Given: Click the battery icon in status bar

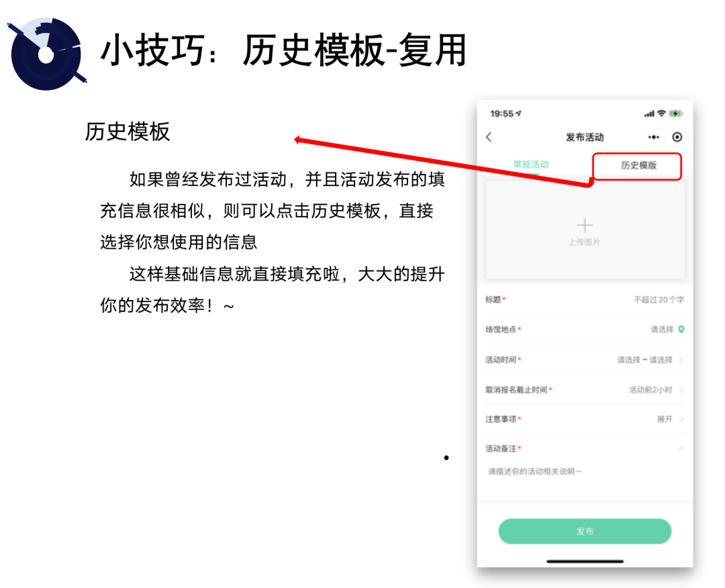Looking at the screenshot, I should [x=675, y=113].
